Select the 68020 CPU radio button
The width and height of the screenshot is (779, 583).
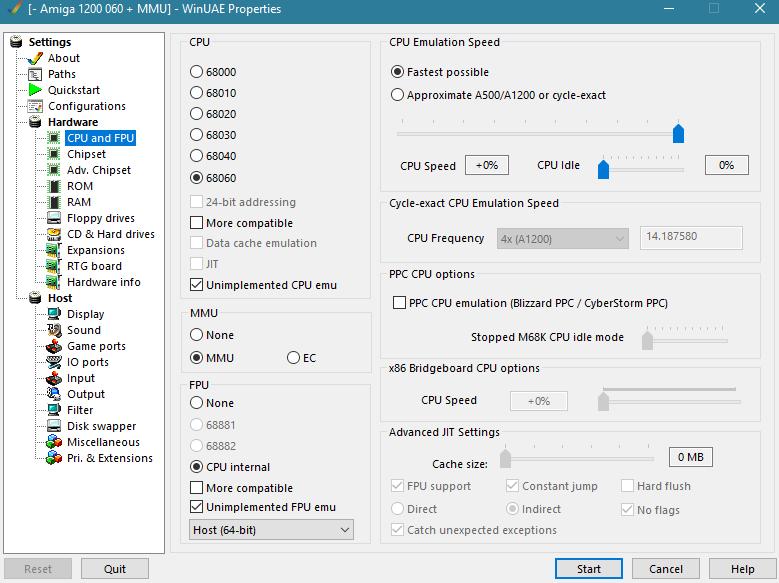(196, 114)
